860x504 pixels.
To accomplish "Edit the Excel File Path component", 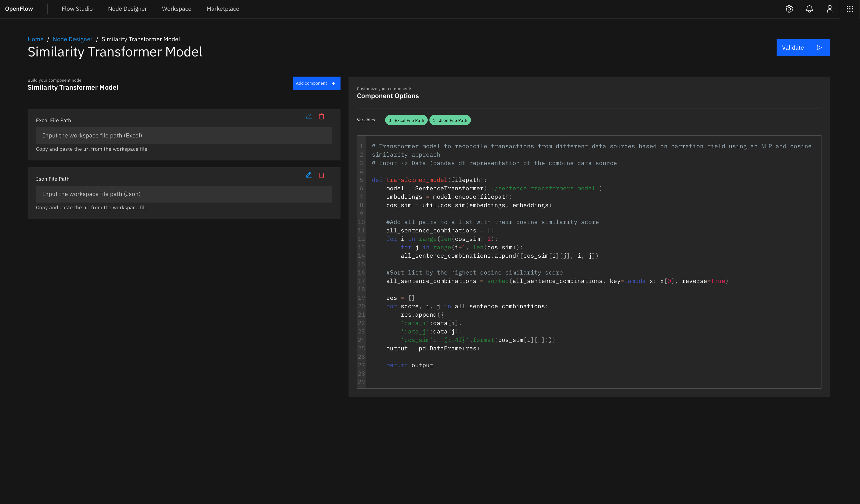I will pyautogui.click(x=309, y=116).
